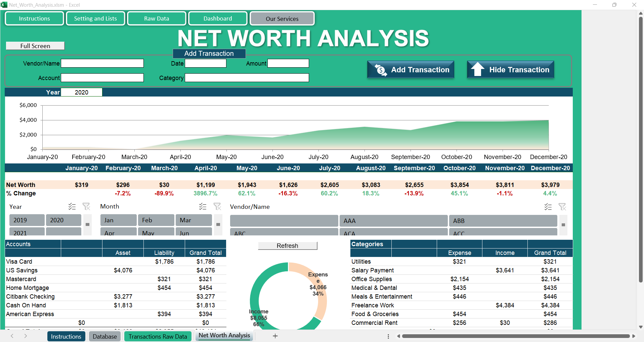Open the Category field dropdown
The height and width of the screenshot is (342, 644).
coord(247,78)
